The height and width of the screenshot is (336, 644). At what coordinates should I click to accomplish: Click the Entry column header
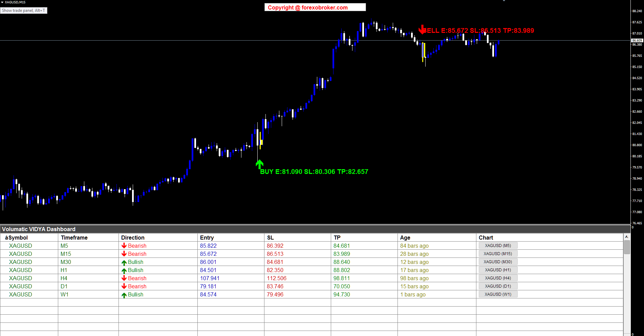207,238
